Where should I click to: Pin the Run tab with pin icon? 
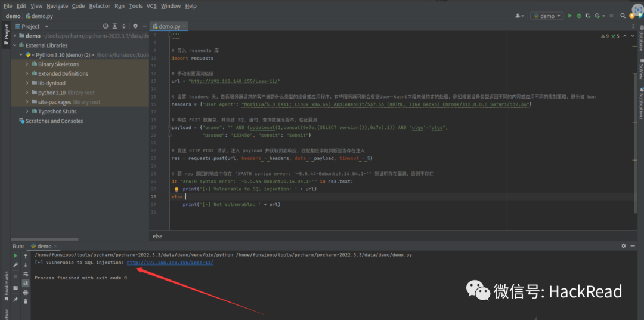[16, 300]
